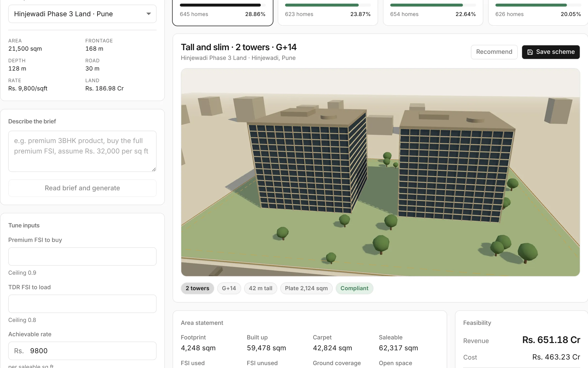Click the carpet value '42,824 sqm'
This screenshot has height=368, width=588.
click(332, 348)
